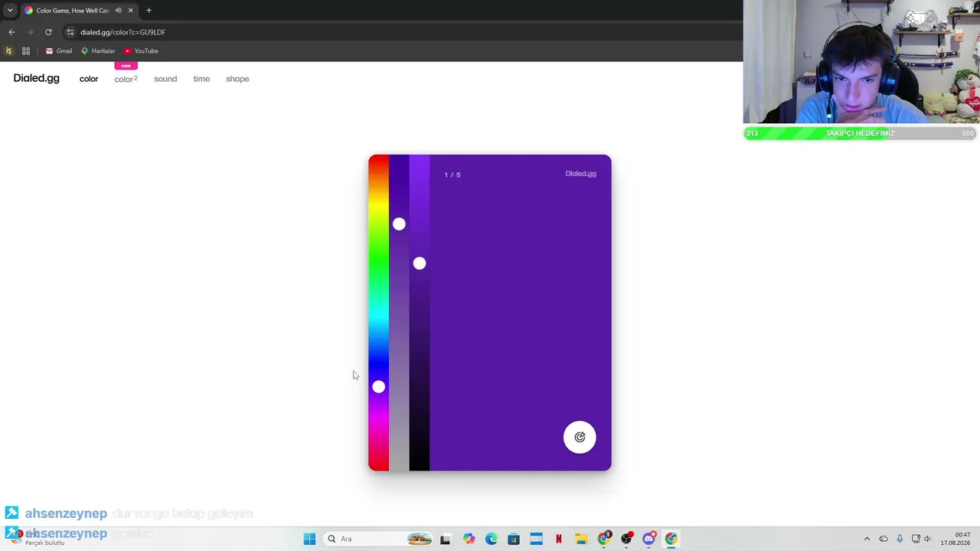Open network status tray icon
The image size is (980, 551).
916,539
